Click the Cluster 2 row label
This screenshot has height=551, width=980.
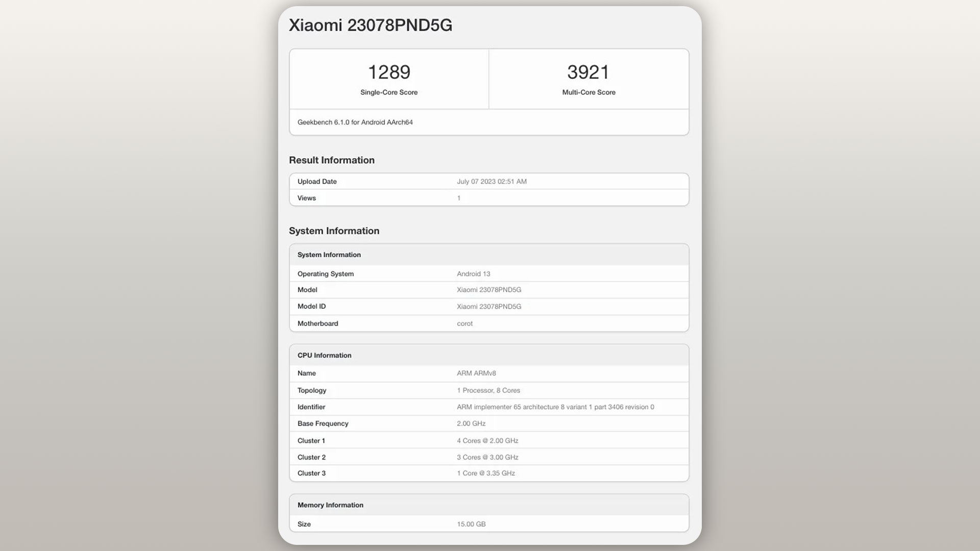point(311,458)
